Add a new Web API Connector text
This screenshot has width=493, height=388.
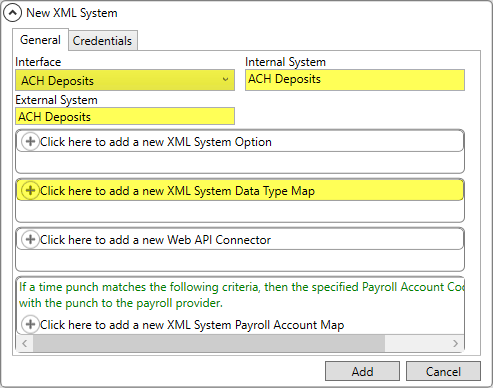(x=155, y=240)
